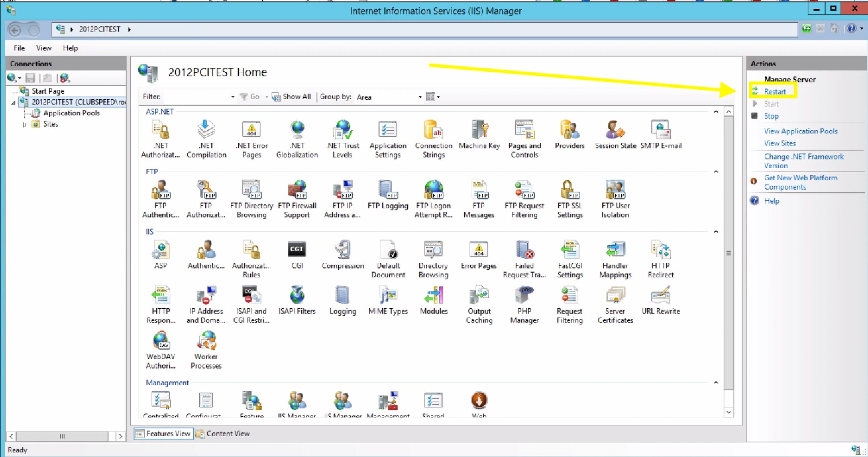The height and width of the screenshot is (457, 868).
Task: Open the URL Rewrite feature
Action: pyautogui.click(x=661, y=300)
